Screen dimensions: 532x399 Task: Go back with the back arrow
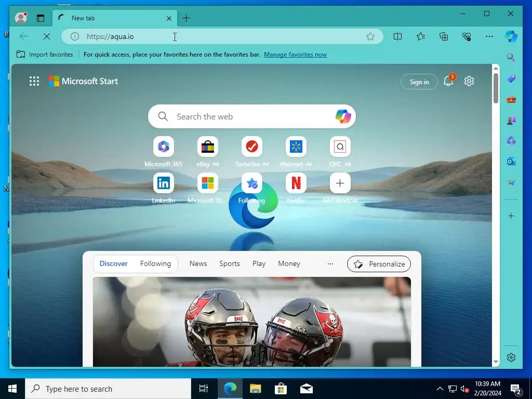point(24,36)
